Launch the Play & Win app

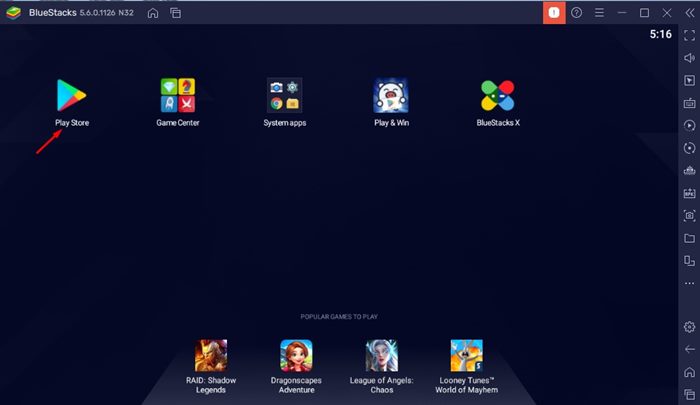tap(391, 95)
